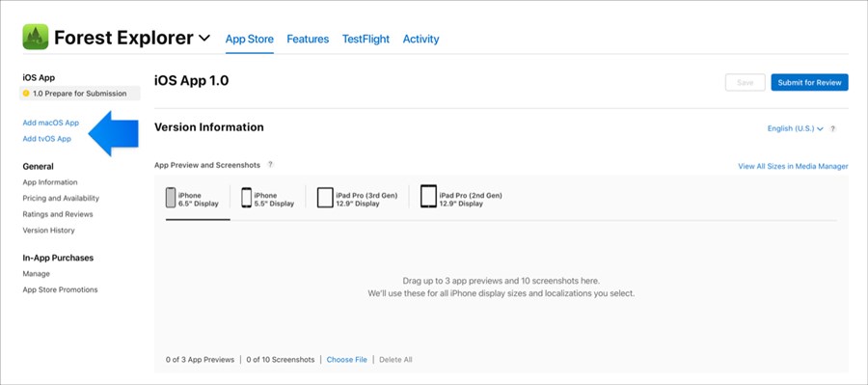Click the iOS App sidebar heading

point(39,78)
